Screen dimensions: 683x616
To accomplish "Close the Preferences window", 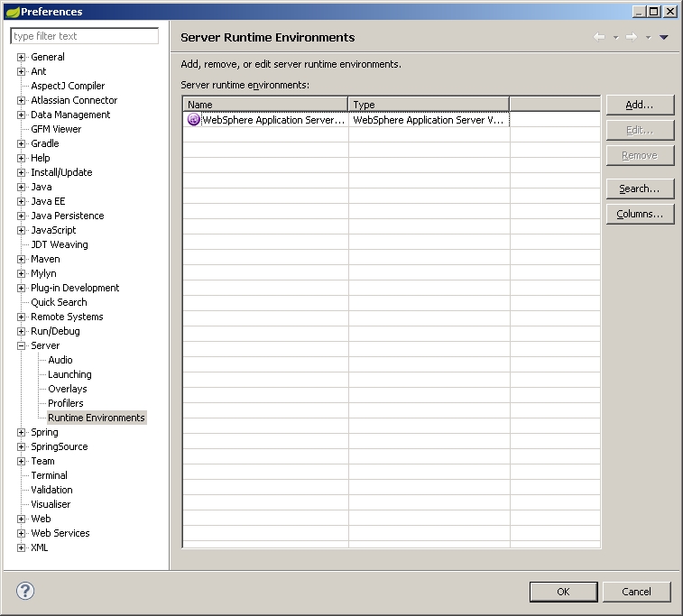I will pos(670,12).
